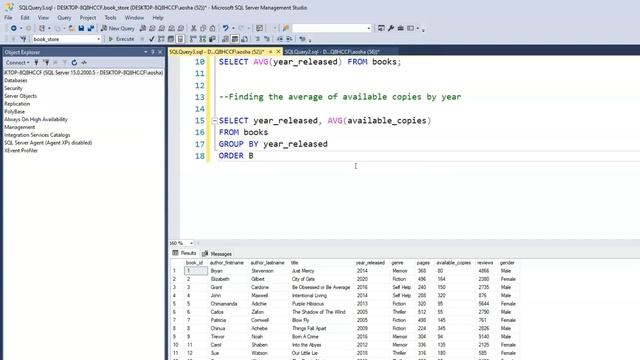Open the File menu
The width and height of the screenshot is (640, 360).
(x=8, y=18)
